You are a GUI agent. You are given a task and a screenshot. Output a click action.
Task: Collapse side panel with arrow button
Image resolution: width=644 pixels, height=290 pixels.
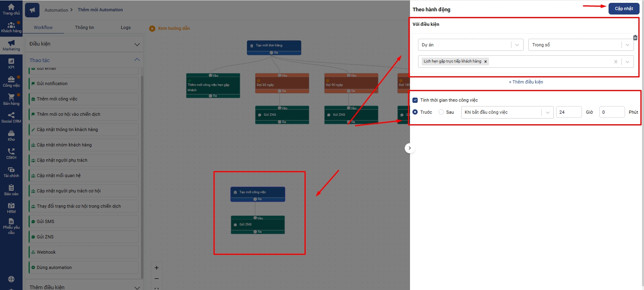pyautogui.click(x=409, y=148)
